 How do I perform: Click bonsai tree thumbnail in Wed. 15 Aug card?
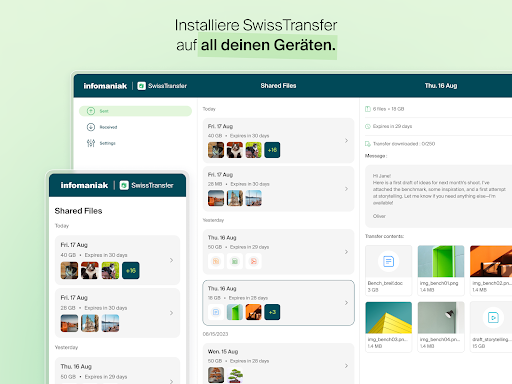click(x=235, y=375)
